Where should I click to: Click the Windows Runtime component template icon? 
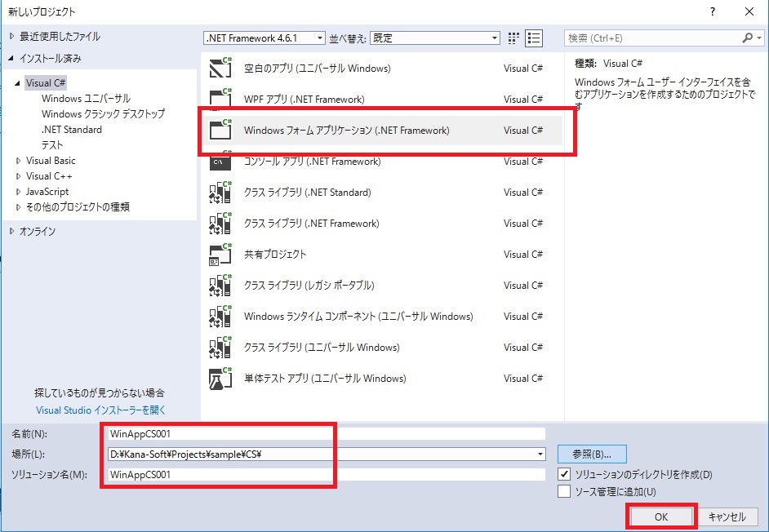(220, 317)
